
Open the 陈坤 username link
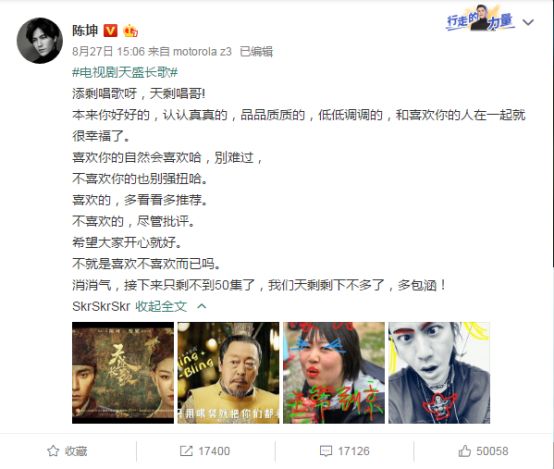85,31
